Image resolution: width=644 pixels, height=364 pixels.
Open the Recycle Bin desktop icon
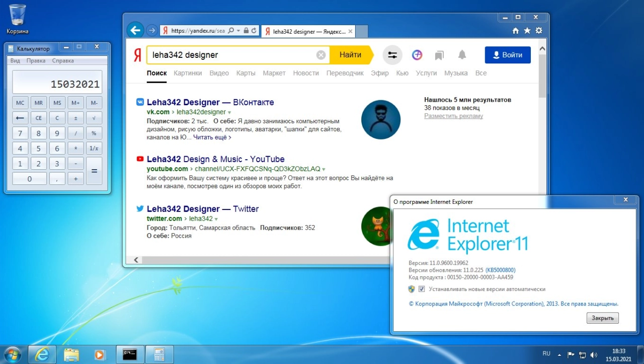tap(18, 19)
